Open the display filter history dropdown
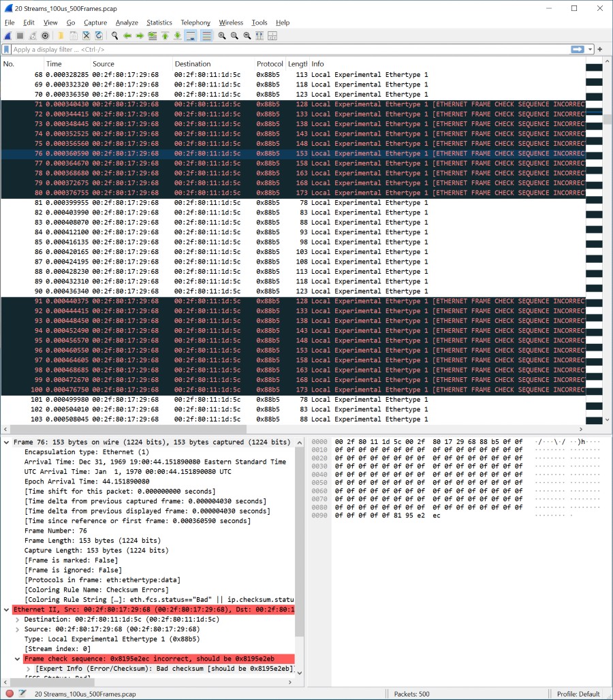Viewport: 613px width, 700px height. pos(591,50)
